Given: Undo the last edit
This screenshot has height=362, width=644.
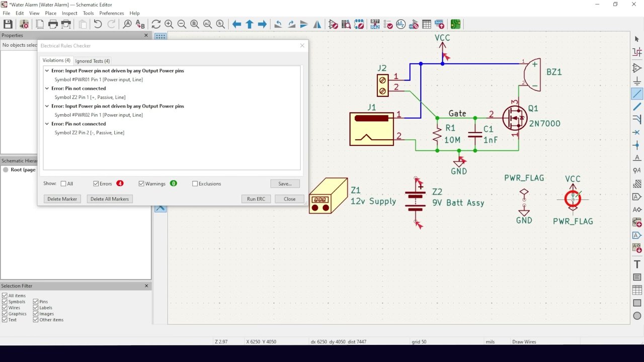Looking at the screenshot, I should [x=98, y=24].
